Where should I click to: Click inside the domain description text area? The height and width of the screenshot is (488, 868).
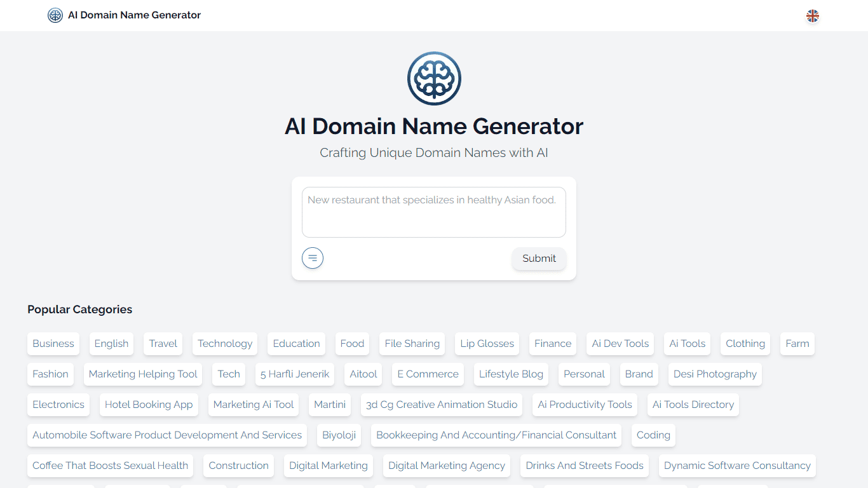pyautogui.click(x=434, y=212)
